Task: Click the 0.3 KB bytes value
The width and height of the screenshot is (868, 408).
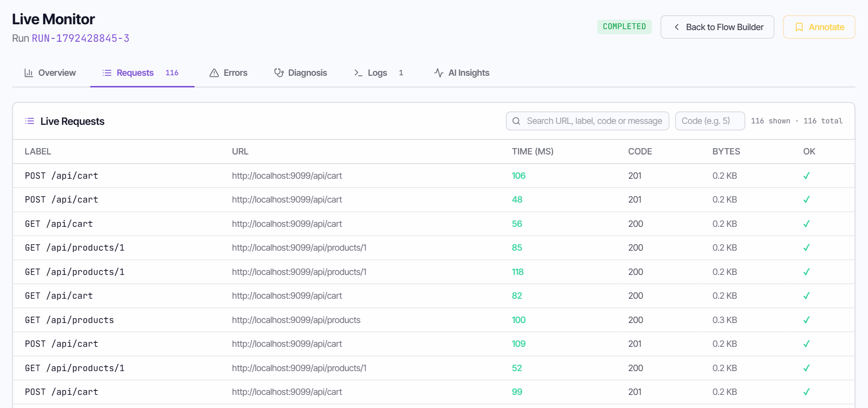Action: coord(725,320)
